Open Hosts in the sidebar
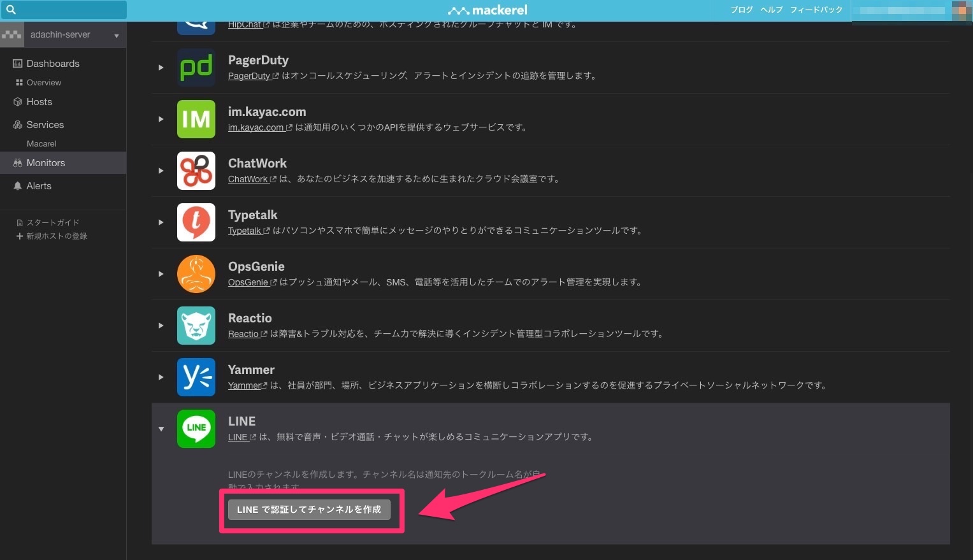The height and width of the screenshot is (560, 973). click(39, 102)
